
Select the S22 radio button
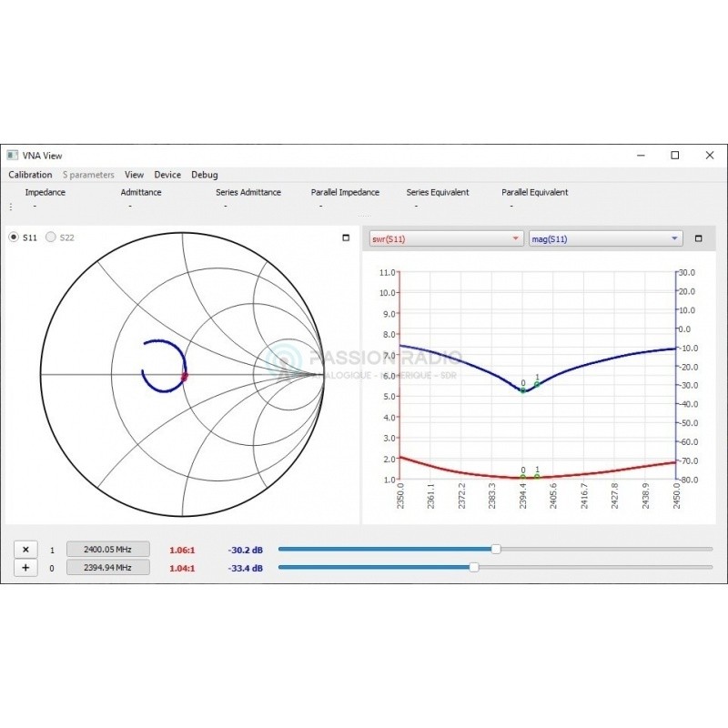click(51, 238)
